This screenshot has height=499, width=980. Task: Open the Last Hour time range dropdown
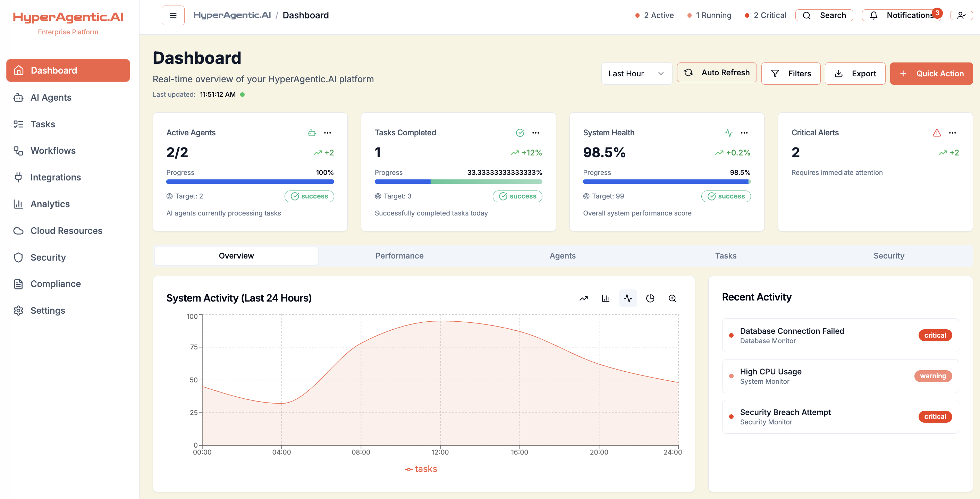click(636, 74)
